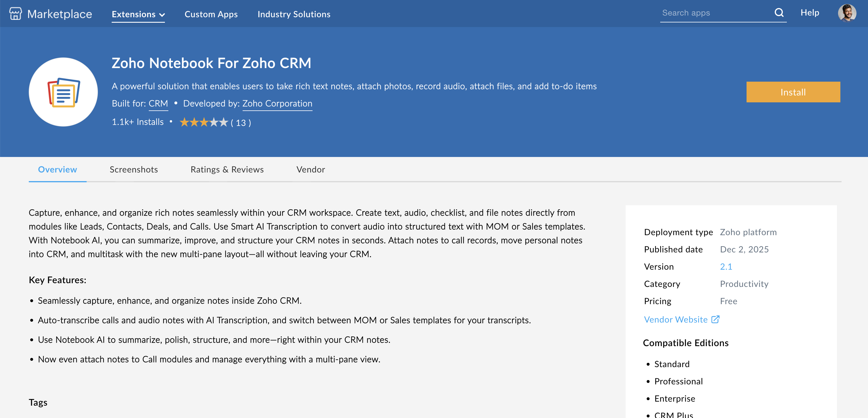The width and height of the screenshot is (868, 418).
Task: Click the star rating icons
Action: pyautogui.click(x=204, y=122)
